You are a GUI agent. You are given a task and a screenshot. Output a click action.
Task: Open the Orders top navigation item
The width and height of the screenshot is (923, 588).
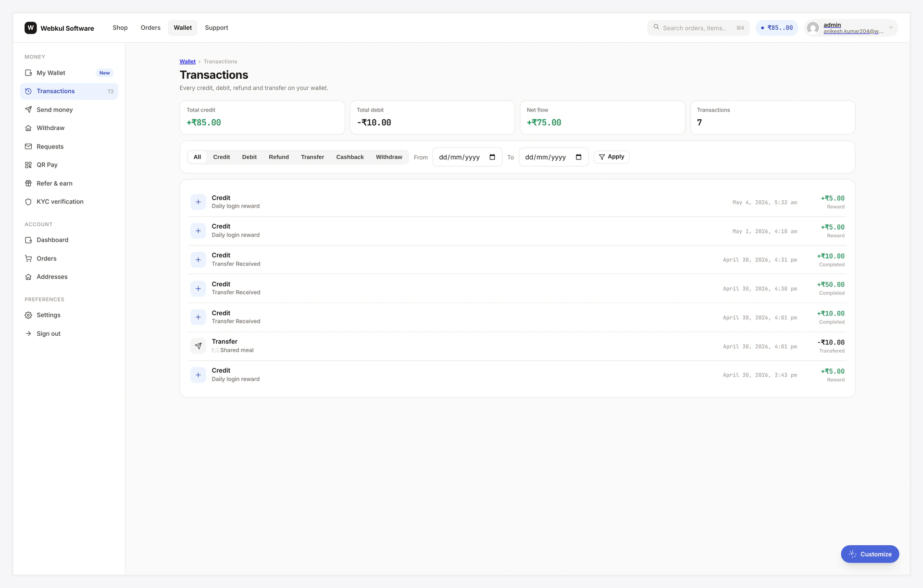click(x=150, y=28)
